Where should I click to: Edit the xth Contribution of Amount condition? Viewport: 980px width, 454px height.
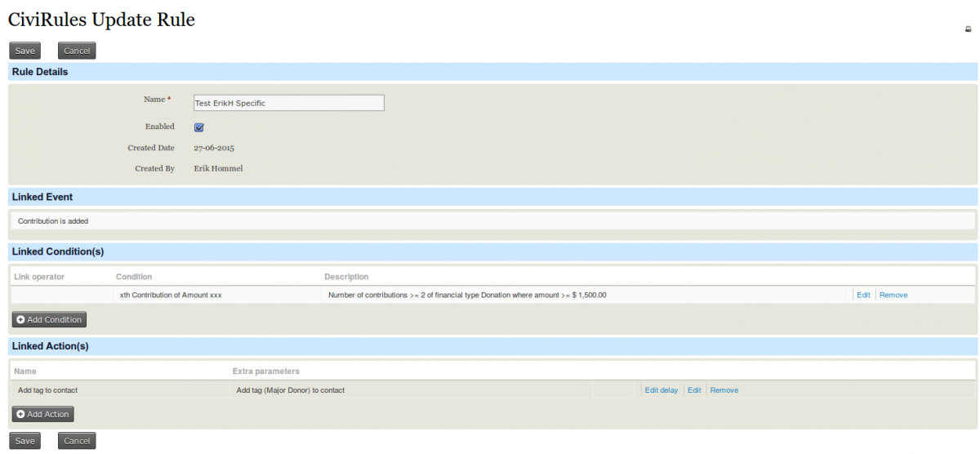[x=863, y=295]
